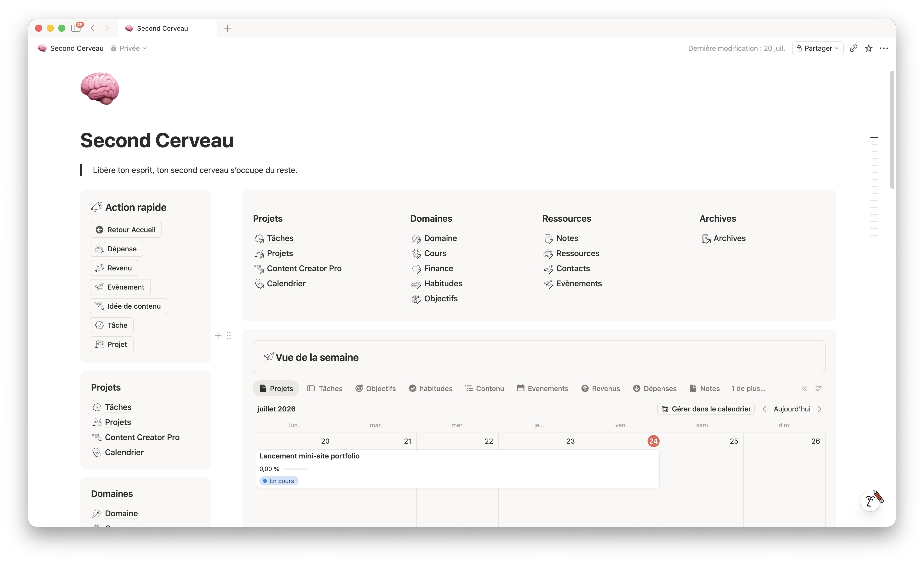Click the plus icon to add block

pyautogui.click(x=218, y=336)
